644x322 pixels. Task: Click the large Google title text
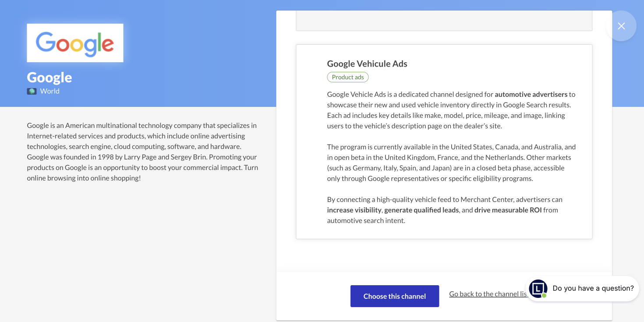[50, 77]
